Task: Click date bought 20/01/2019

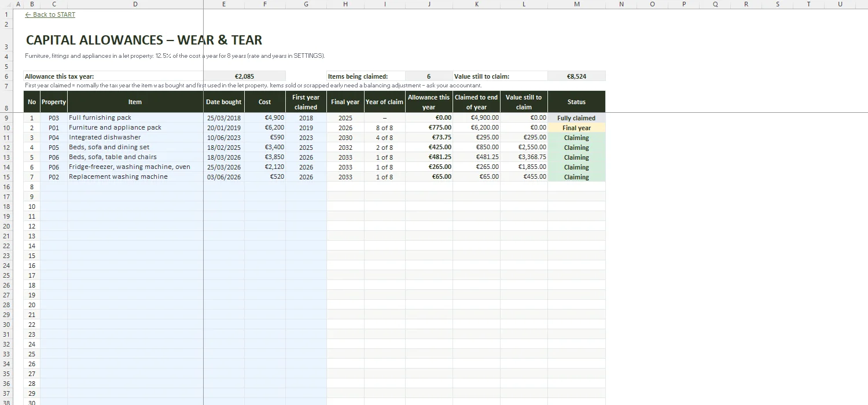Action: coord(224,128)
